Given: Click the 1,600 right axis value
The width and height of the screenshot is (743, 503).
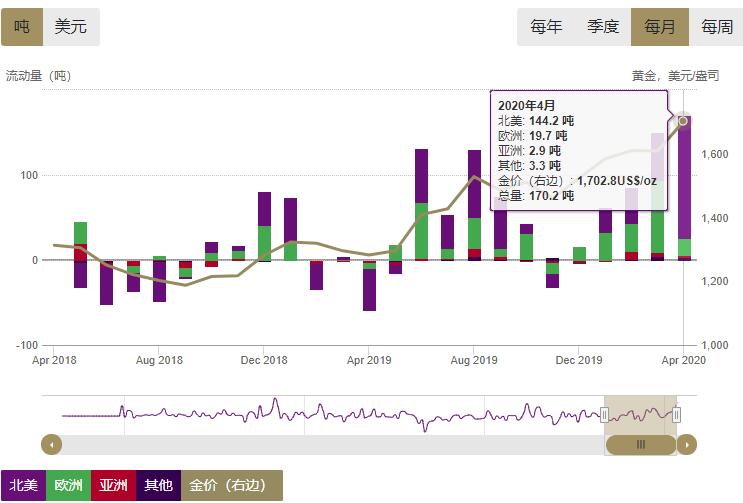Looking at the screenshot, I should (x=715, y=154).
